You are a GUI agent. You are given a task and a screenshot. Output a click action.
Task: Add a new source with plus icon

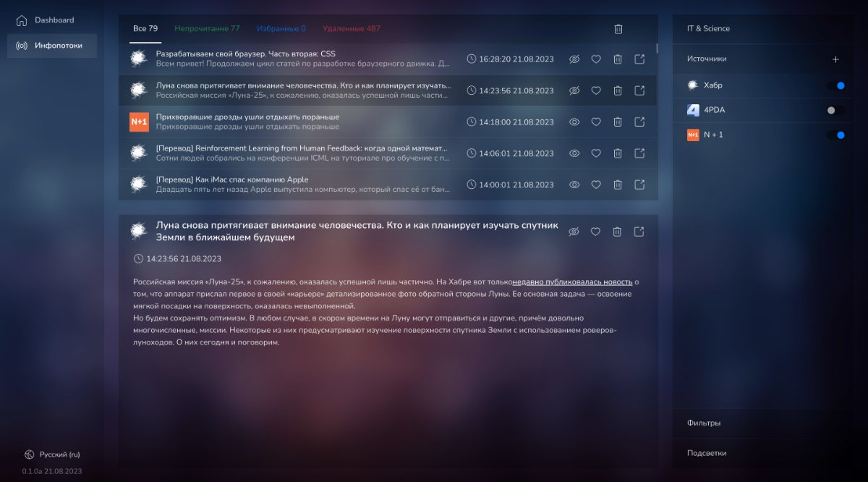point(835,59)
